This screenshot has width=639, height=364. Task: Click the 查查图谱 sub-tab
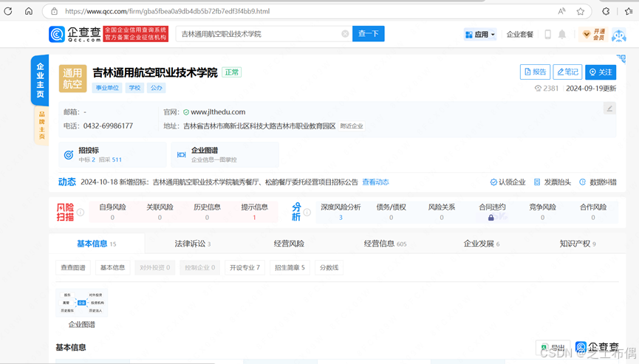73,267
